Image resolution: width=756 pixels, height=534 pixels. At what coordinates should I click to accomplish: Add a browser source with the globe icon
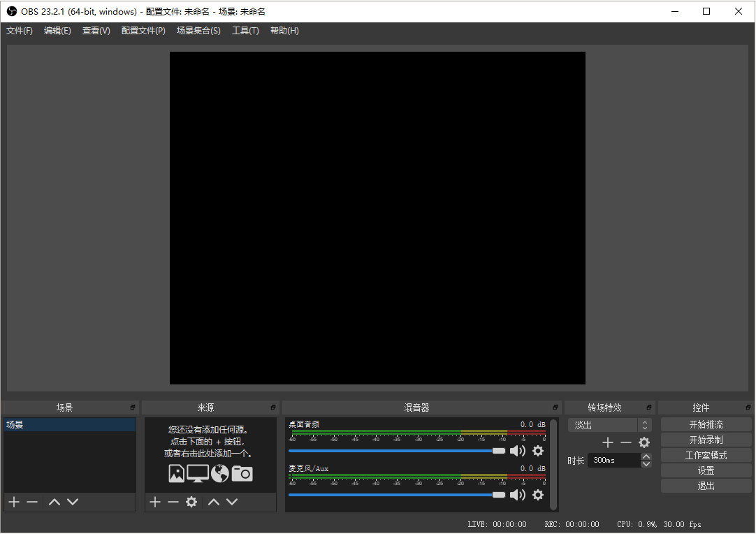tap(219, 473)
